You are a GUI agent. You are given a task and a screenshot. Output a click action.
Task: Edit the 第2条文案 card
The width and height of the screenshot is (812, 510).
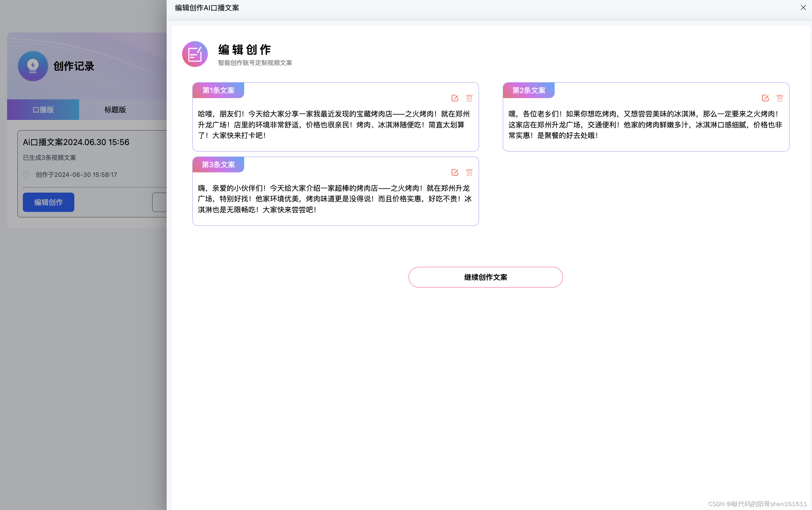pos(765,98)
